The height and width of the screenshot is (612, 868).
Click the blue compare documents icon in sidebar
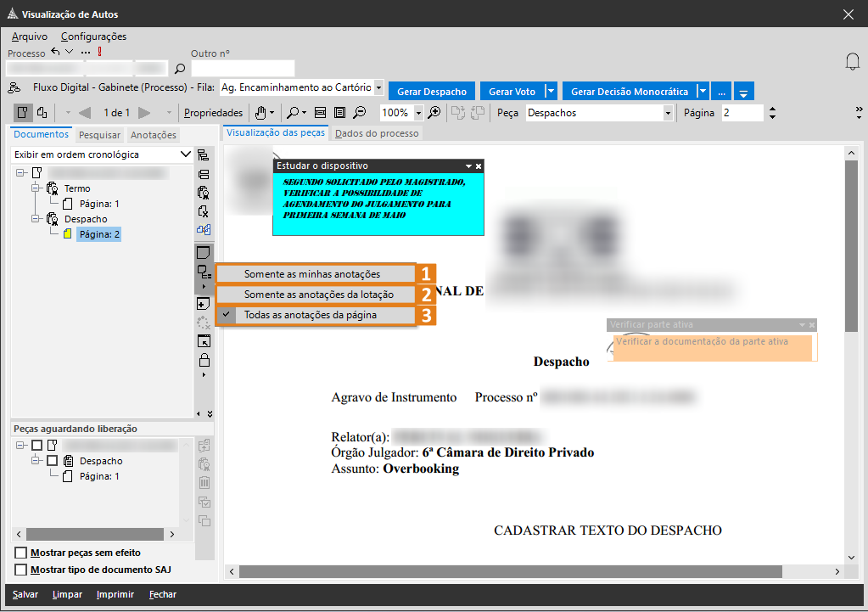coord(204,229)
